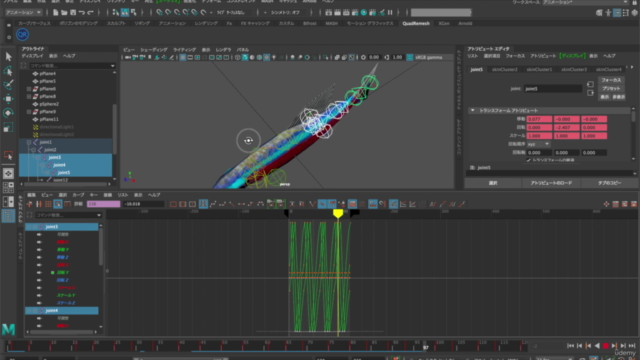Collapse the joint1 hierarchy in Outliner

[29, 142]
